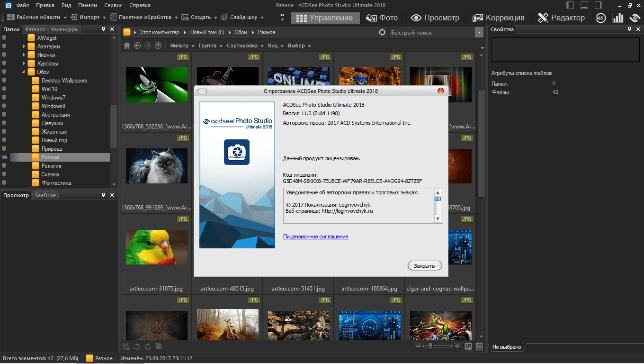This screenshot has width=644, height=364.
Task: Open the PicaView eye icon at far right
Action: [x=635, y=18]
